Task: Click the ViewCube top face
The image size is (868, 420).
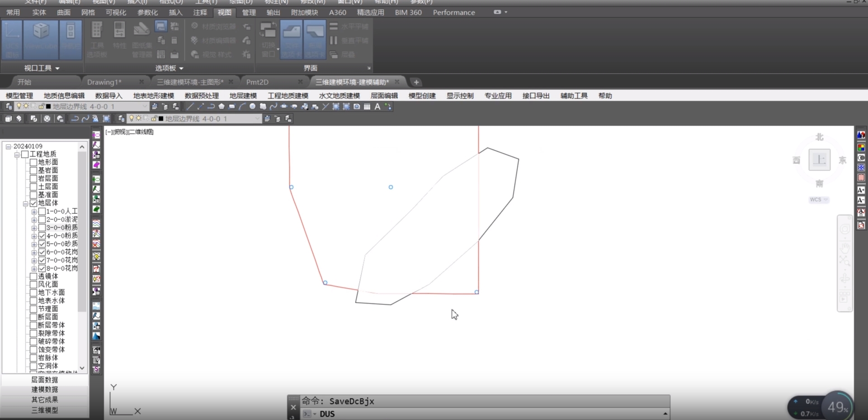Action: click(819, 160)
